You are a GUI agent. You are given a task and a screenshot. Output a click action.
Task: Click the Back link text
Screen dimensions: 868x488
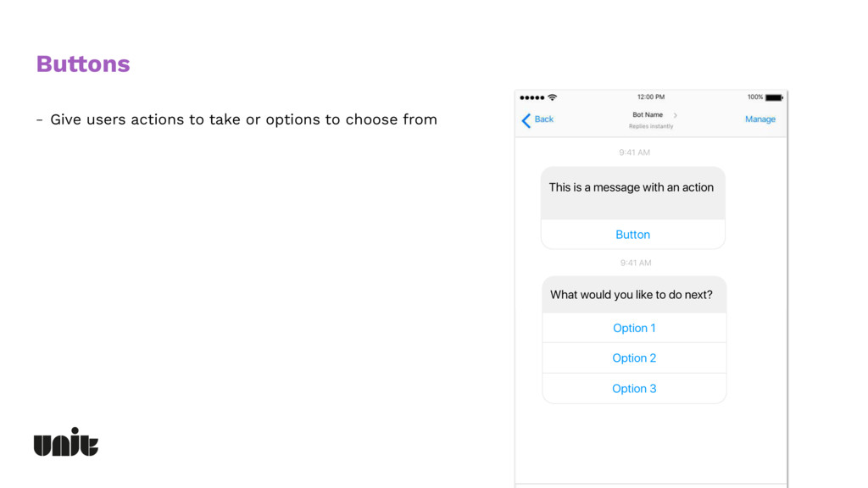(x=543, y=119)
